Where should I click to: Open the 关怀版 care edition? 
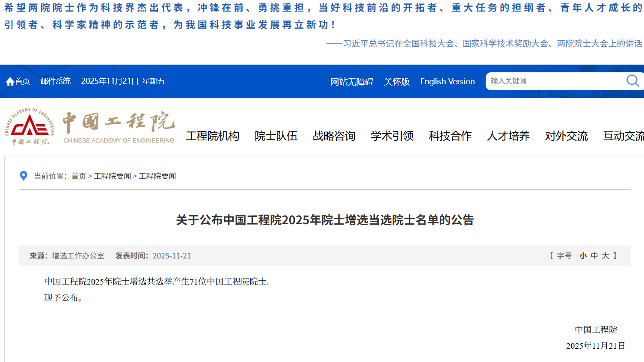[397, 81]
